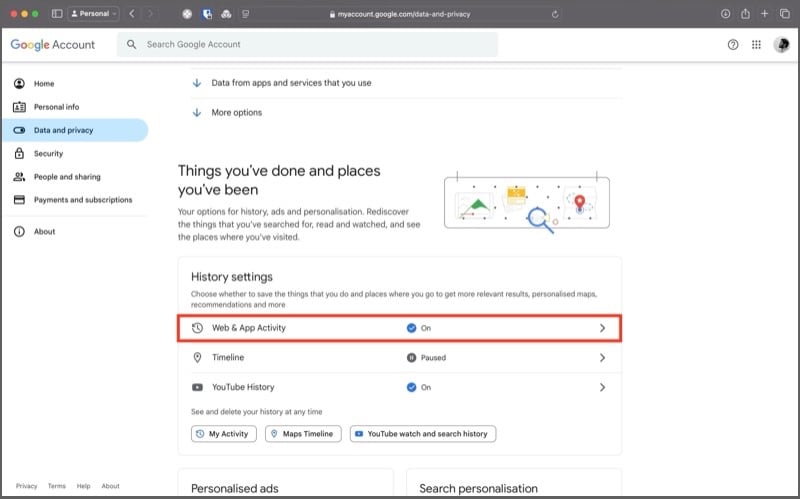Click the arrow beside Data from apps

pyautogui.click(x=197, y=83)
